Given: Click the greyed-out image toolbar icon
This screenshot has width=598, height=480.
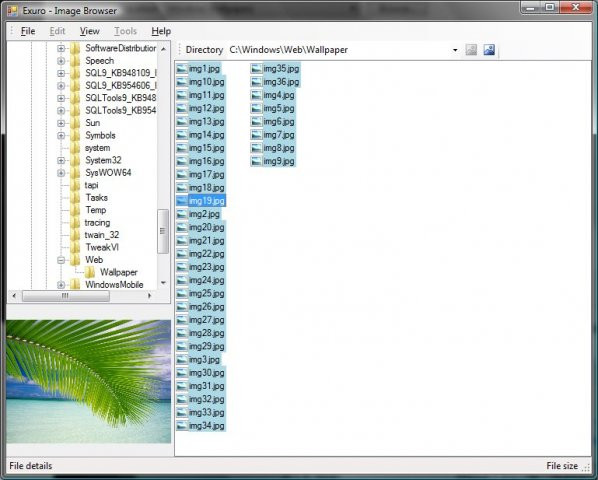Looking at the screenshot, I should point(471,50).
